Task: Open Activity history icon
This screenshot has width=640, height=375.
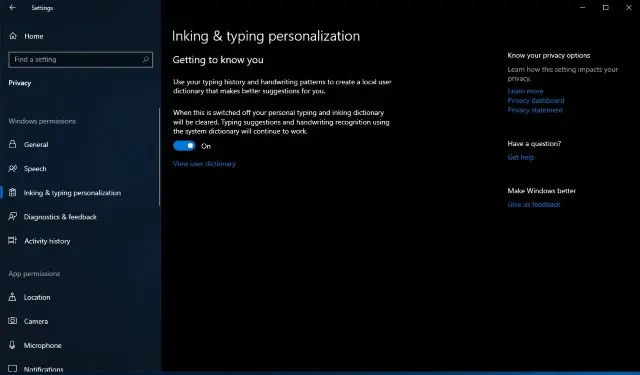Action: coord(13,240)
